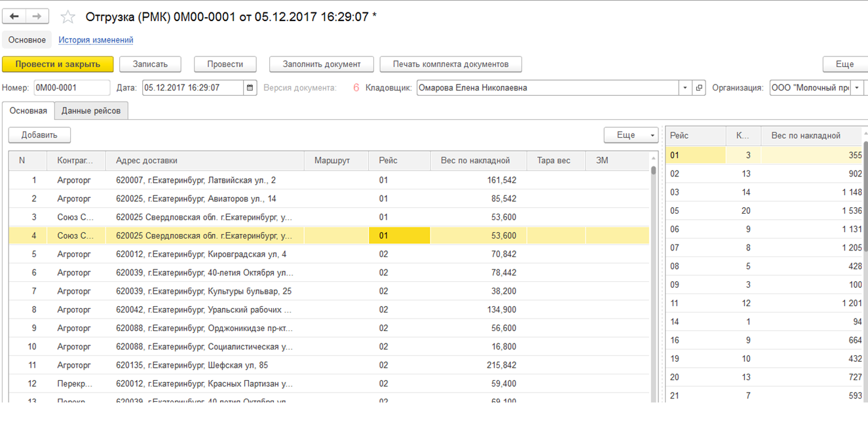Open История изменений link
868x430 pixels.
(x=96, y=40)
